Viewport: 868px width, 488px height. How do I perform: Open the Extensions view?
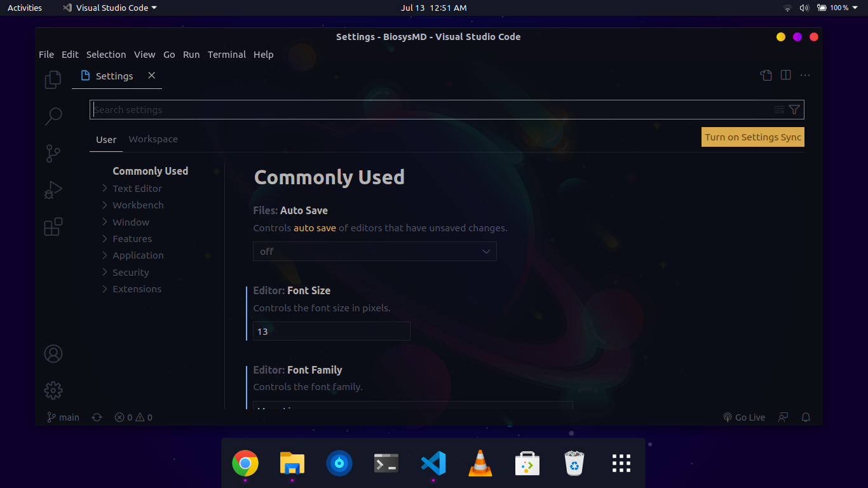coord(53,227)
